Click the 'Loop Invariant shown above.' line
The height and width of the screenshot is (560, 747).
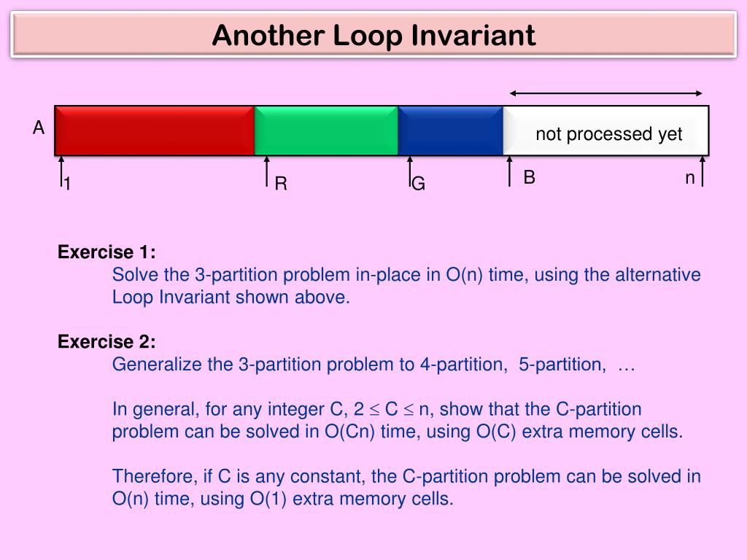[x=231, y=297]
